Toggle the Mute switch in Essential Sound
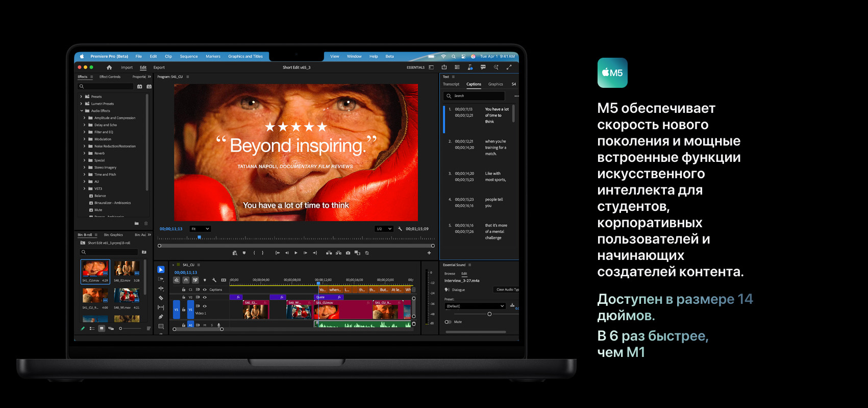Screen dimensions: 868x408 (448, 322)
